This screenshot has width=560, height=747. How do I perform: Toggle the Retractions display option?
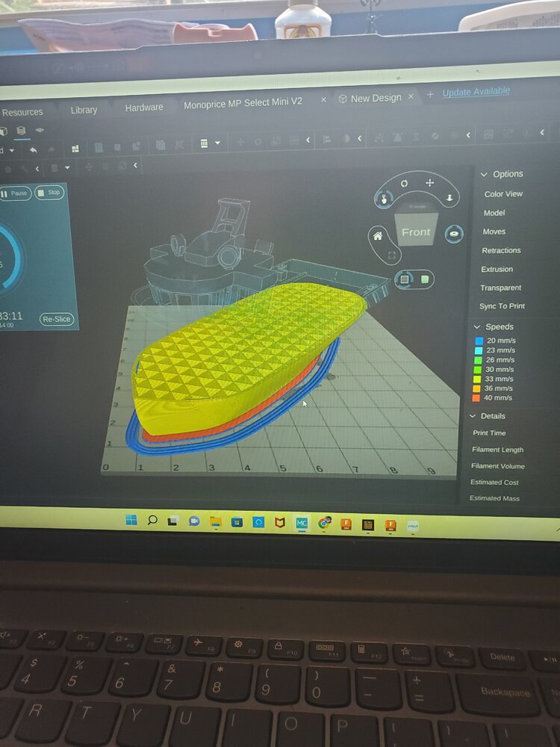501,250
